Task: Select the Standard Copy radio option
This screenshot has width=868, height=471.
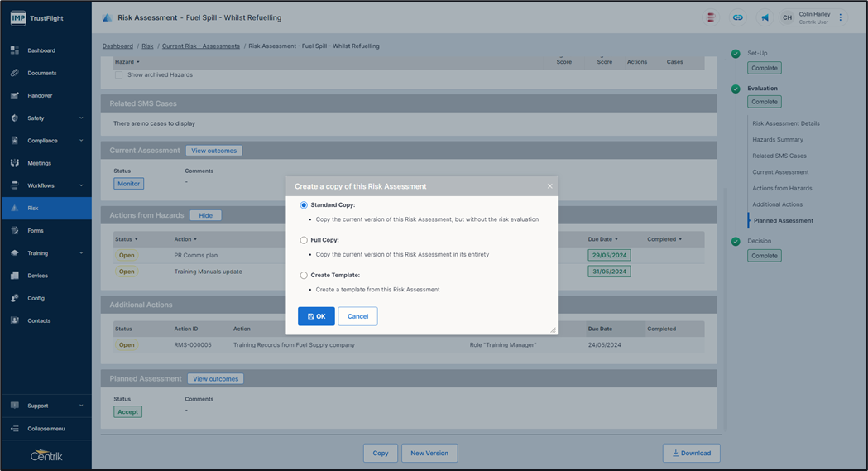Action: coord(304,205)
